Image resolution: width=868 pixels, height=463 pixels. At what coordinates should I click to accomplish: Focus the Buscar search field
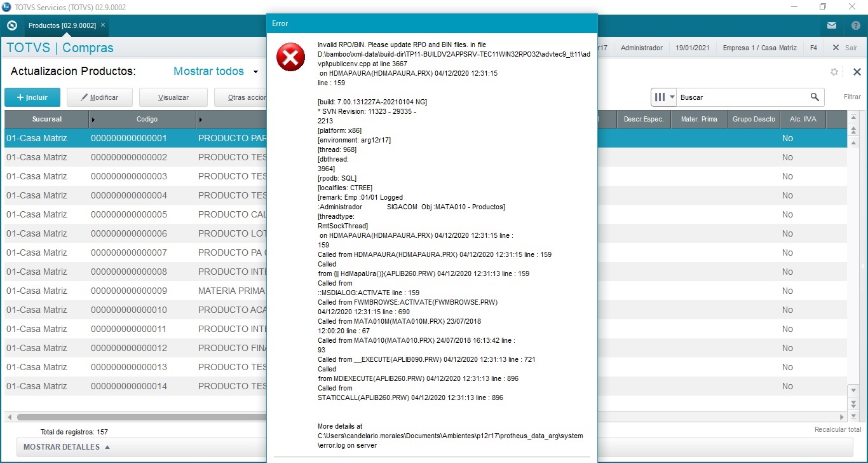pyautogui.click(x=743, y=97)
